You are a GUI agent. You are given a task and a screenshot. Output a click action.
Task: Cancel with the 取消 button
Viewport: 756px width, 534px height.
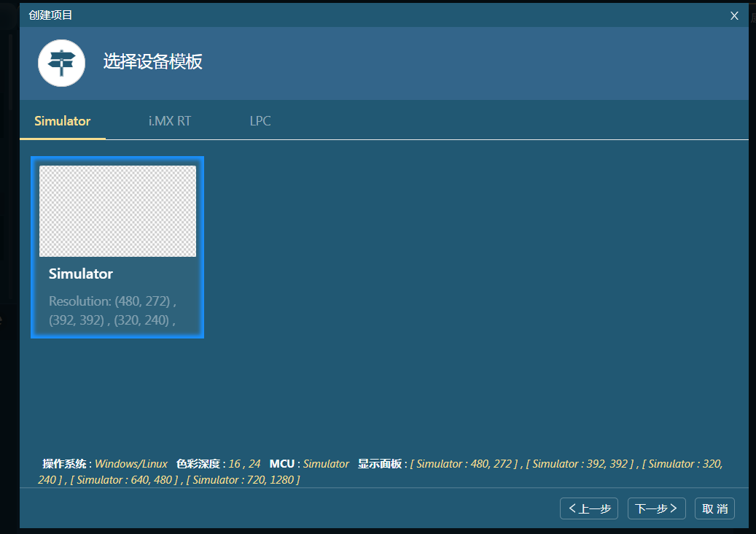click(714, 508)
